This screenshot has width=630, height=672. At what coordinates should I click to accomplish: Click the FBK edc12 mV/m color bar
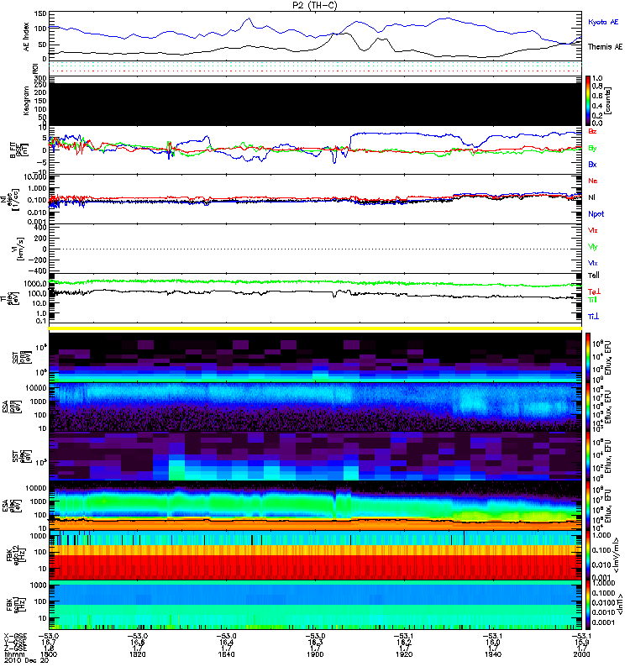pyautogui.click(x=588, y=555)
